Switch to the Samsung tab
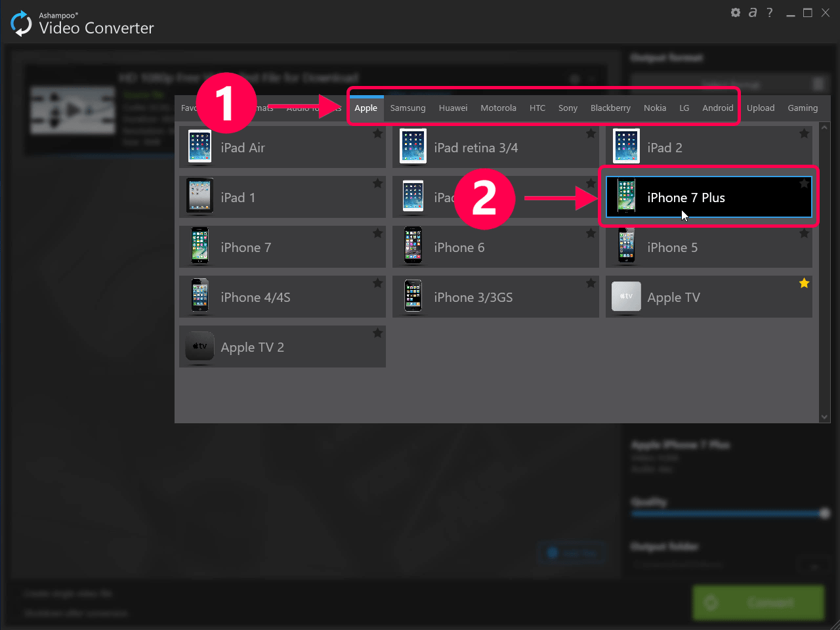 pos(408,108)
